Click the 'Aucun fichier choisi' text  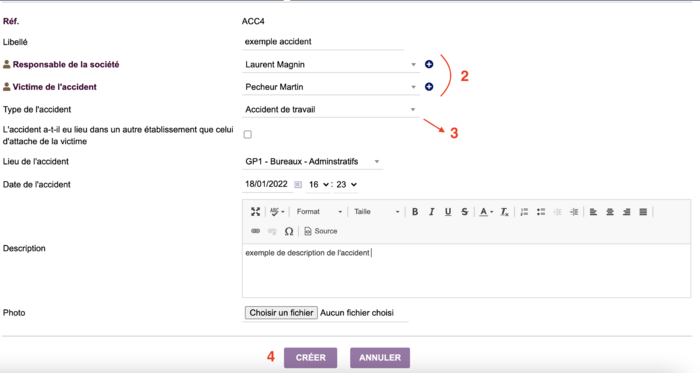point(357,313)
